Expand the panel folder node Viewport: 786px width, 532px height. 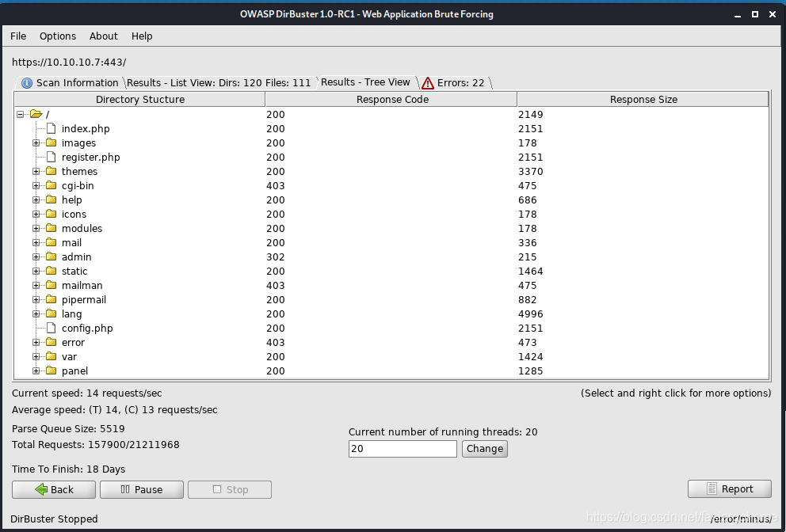pyautogui.click(x=36, y=371)
